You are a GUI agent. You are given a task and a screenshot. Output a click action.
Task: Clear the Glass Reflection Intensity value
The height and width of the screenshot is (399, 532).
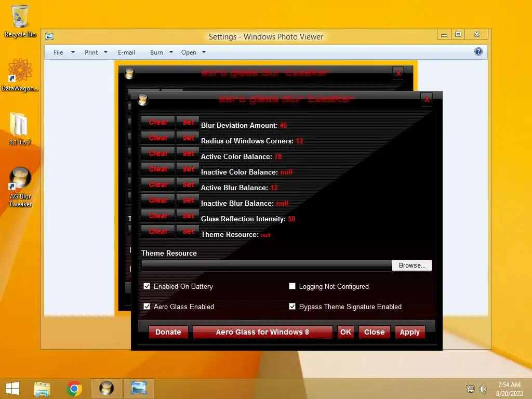point(158,216)
